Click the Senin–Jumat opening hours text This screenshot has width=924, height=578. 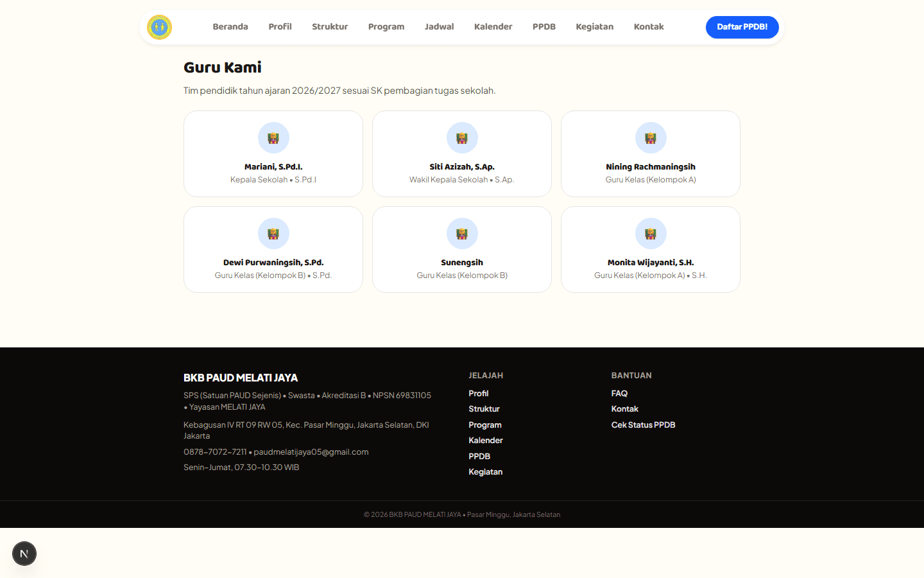pyautogui.click(x=241, y=468)
